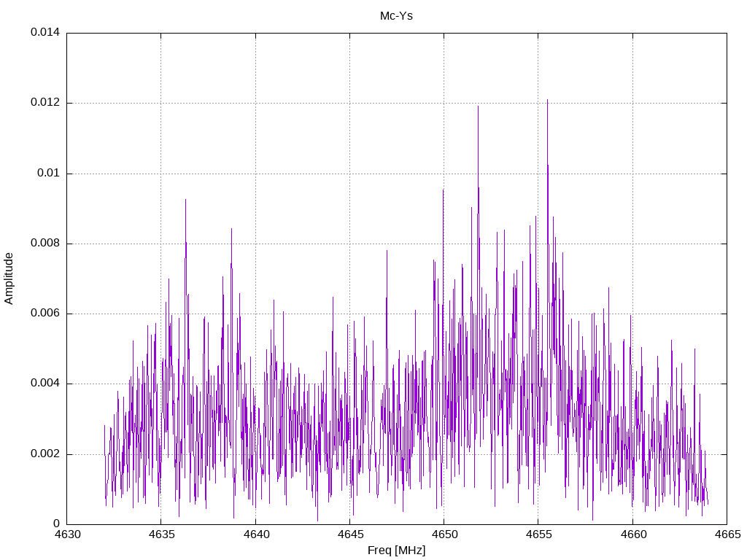Click the plot title Mc-Ys
Viewport: 747px width, 560px height.
point(396,16)
